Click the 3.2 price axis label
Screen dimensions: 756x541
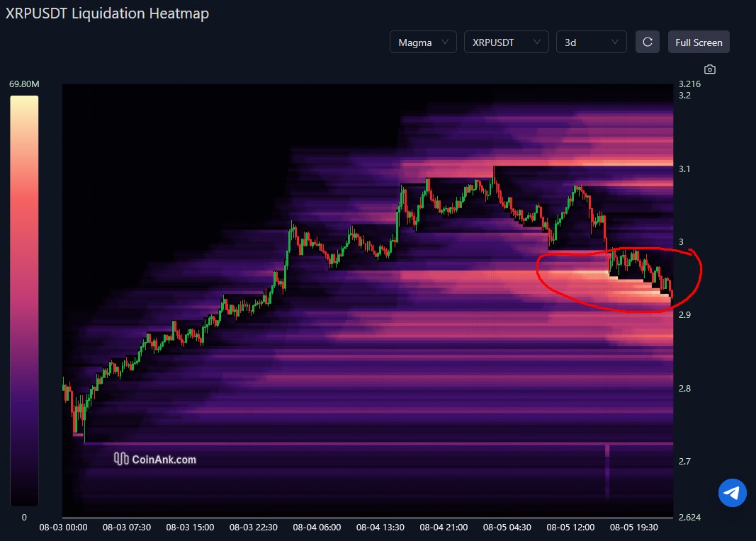point(684,96)
